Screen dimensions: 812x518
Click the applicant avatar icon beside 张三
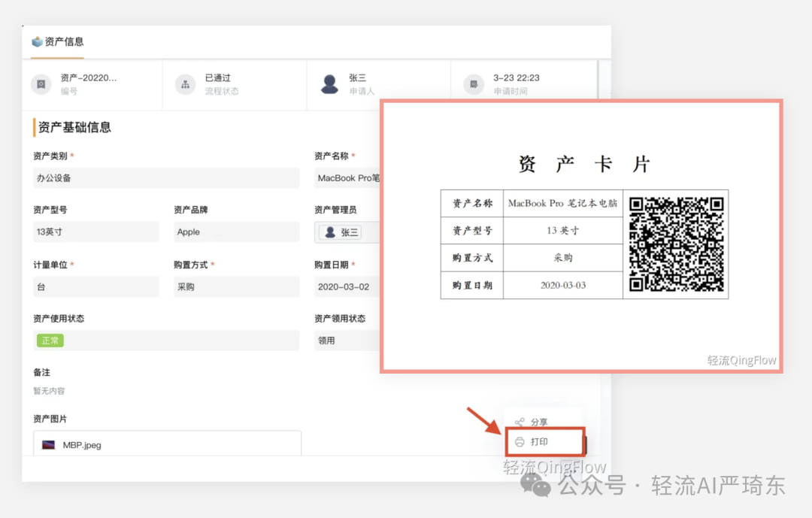click(x=329, y=84)
